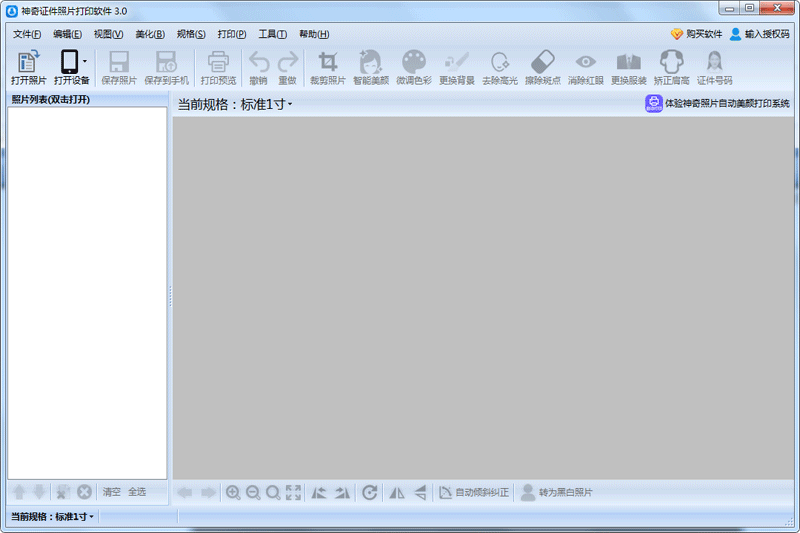The image size is (800, 533).
Task: Expand the 打开设备 dropdown arrow
Action: click(x=85, y=62)
